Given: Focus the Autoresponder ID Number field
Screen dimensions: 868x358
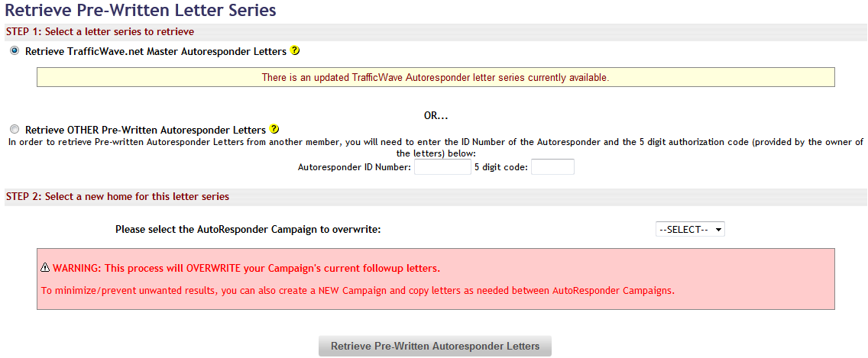Looking at the screenshot, I should pos(442,166).
